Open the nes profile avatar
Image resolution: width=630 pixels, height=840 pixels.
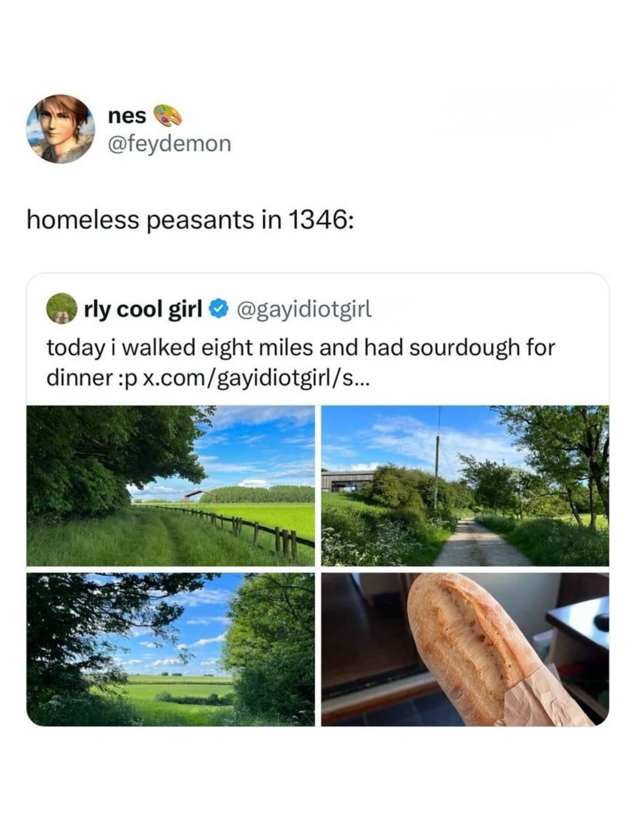[61, 129]
